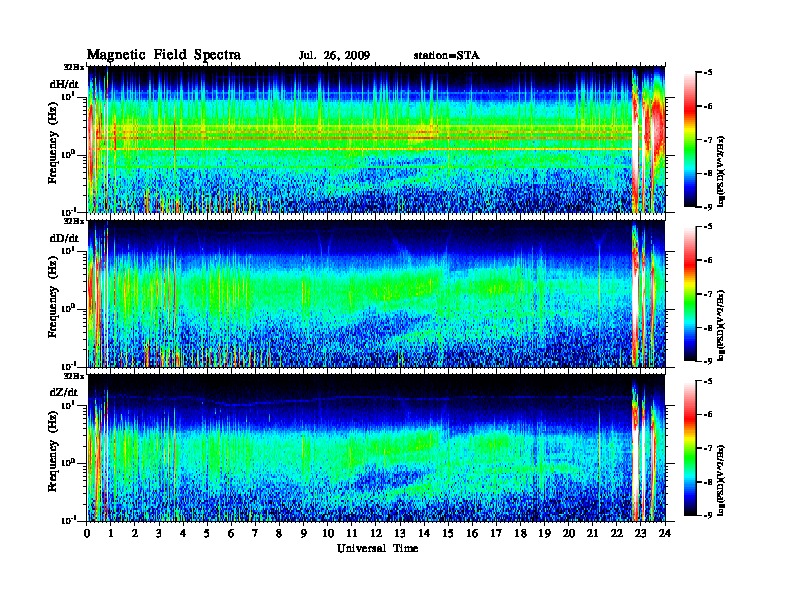
Task: Click the "-7" value on the dH/dt color scale
Action: [x=708, y=140]
